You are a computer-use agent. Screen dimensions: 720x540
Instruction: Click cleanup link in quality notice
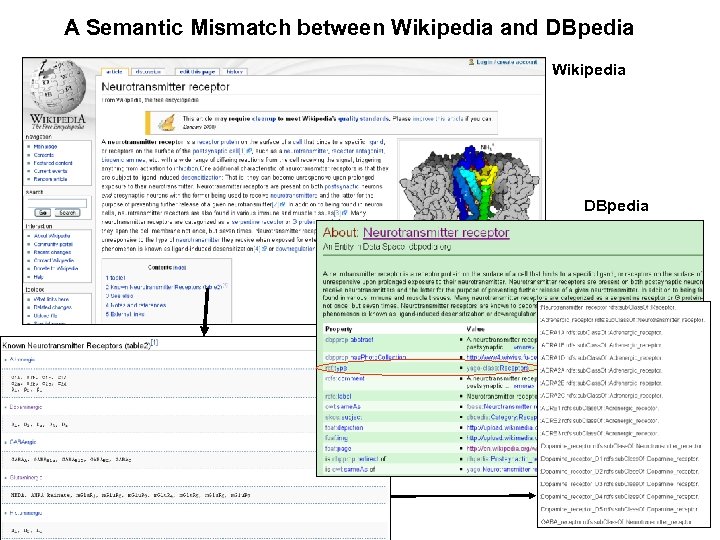[x=264, y=118]
